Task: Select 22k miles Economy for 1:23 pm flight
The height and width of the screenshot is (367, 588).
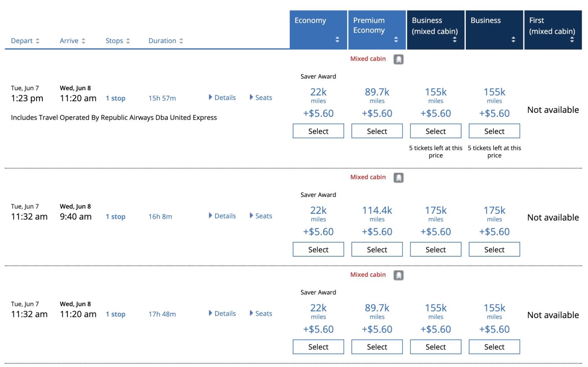Action: [318, 131]
